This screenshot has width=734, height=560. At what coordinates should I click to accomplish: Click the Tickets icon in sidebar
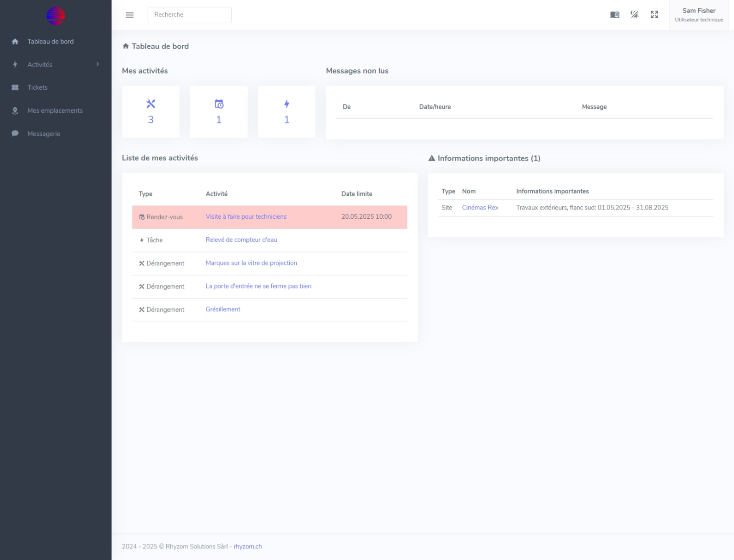(15, 87)
